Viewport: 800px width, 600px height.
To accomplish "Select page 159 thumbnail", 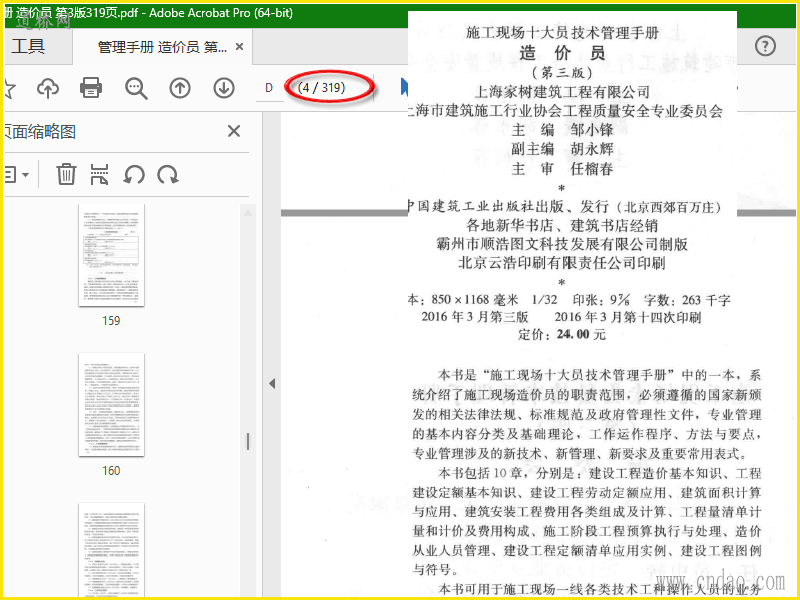I will pyautogui.click(x=111, y=255).
